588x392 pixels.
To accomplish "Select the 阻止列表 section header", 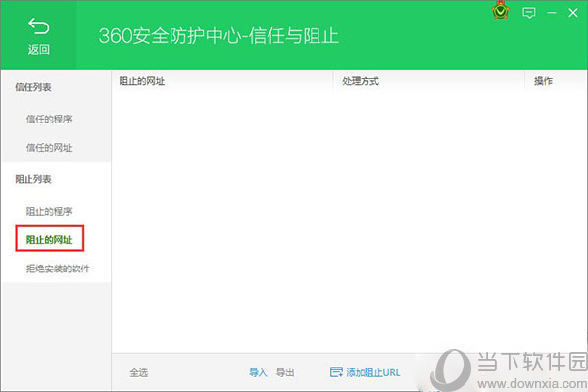I will tap(33, 179).
